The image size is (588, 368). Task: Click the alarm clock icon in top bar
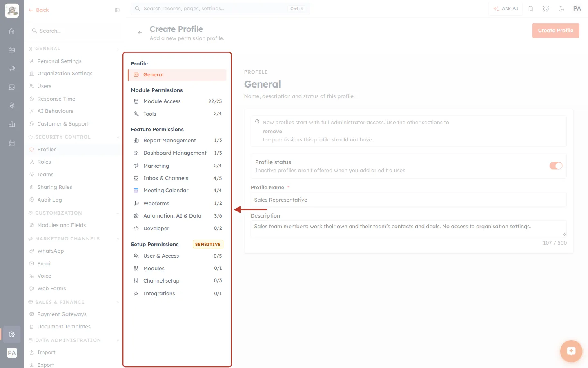click(546, 9)
